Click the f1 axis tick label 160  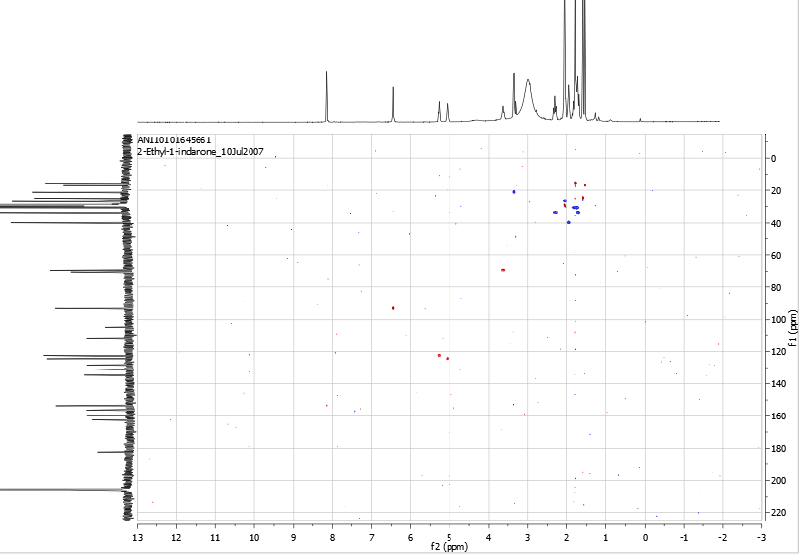click(778, 416)
